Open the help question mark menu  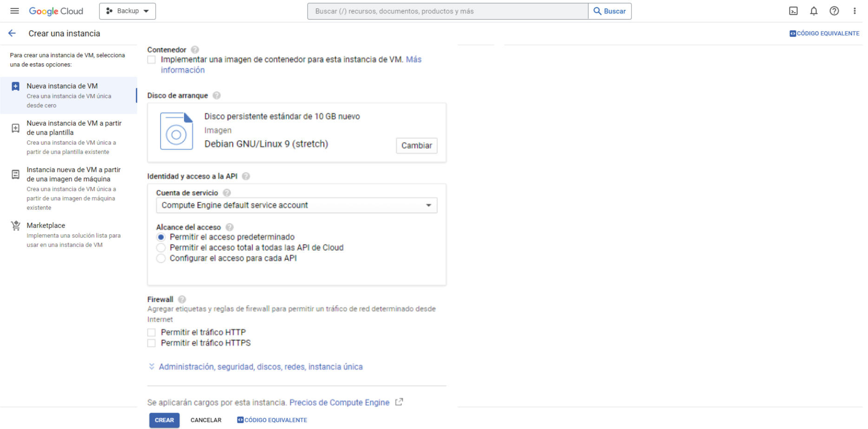834,11
